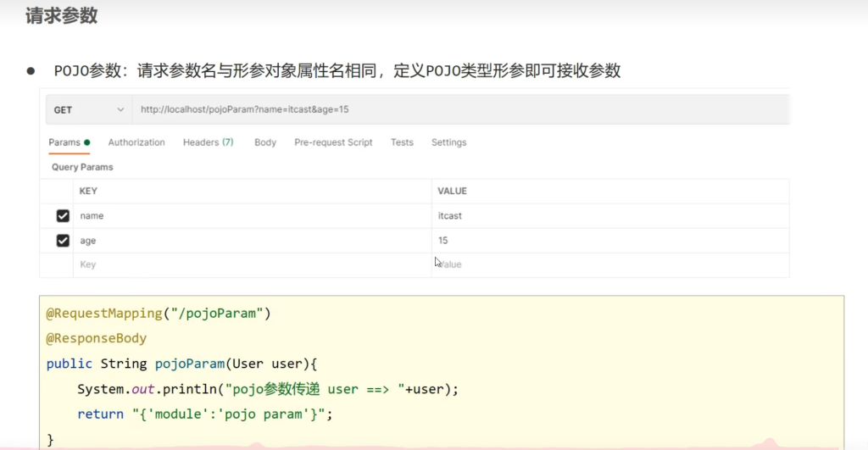The image size is (868, 450).
Task: Select the Headers (7) tab
Action: click(208, 142)
